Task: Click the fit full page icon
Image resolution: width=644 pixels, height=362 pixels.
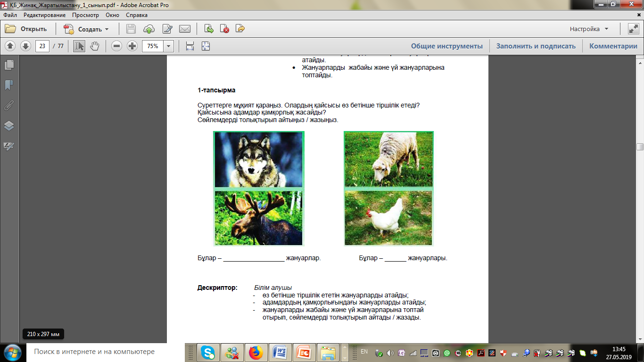Action: pyautogui.click(x=206, y=46)
